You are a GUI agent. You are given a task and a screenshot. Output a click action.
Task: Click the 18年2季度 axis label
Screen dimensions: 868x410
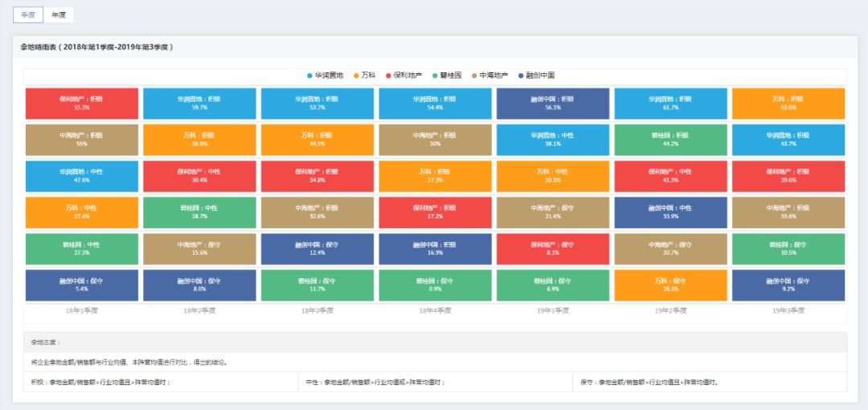click(x=200, y=311)
